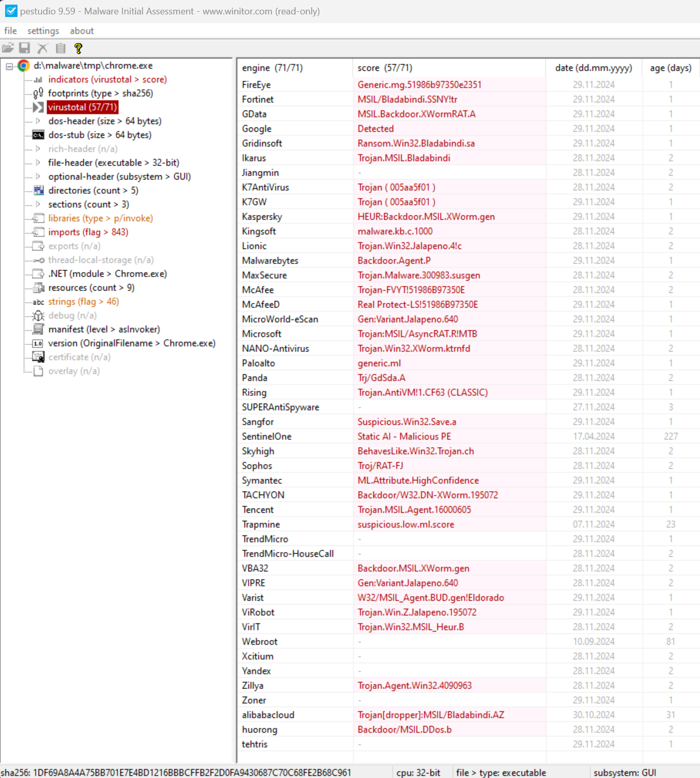Open the about menu
The image size is (700, 778).
tap(81, 31)
